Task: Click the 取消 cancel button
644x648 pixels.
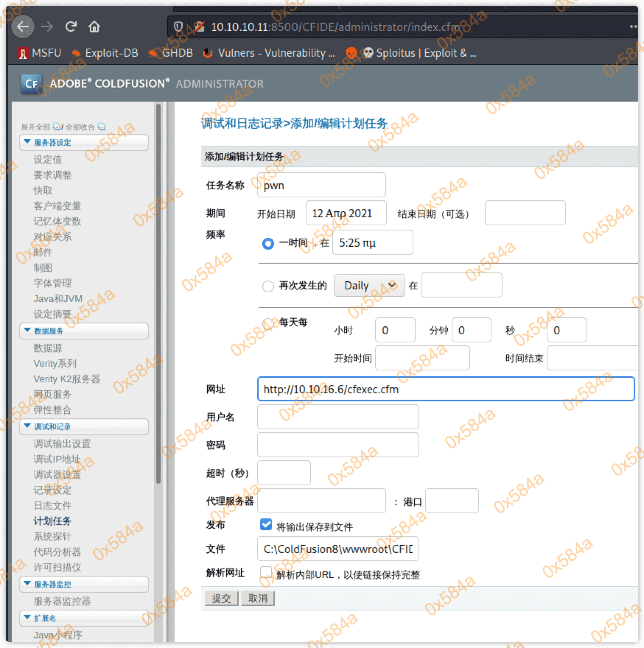Action: click(258, 598)
